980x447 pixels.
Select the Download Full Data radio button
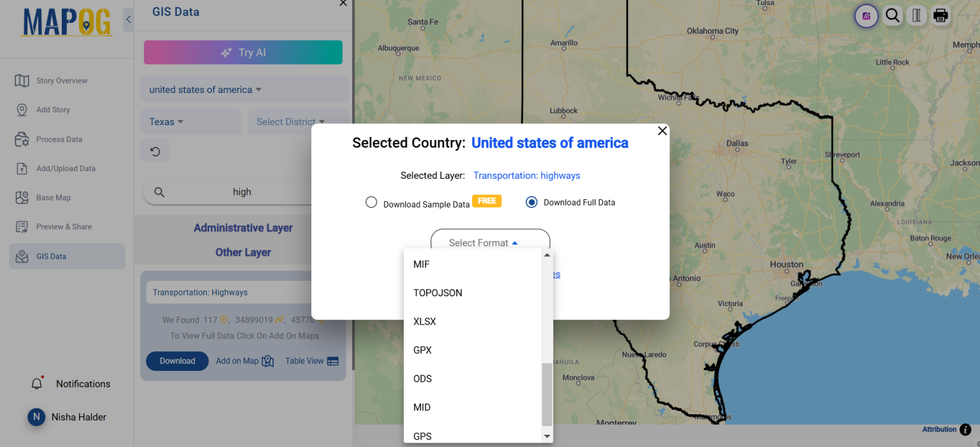click(x=531, y=202)
